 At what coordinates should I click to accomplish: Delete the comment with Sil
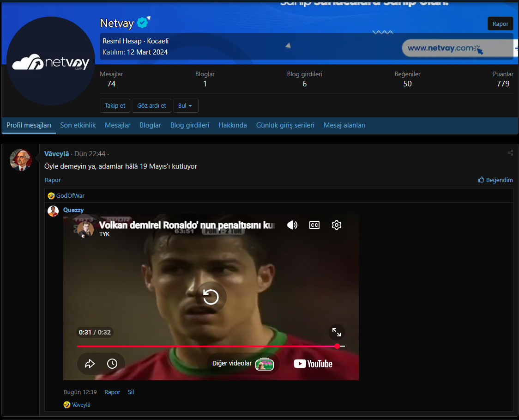131,392
